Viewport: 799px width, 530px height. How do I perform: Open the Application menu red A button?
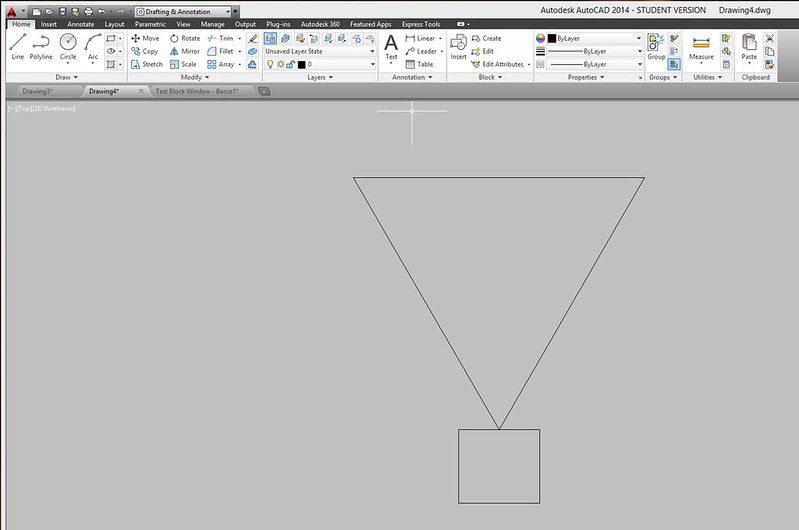click(12, 11)
